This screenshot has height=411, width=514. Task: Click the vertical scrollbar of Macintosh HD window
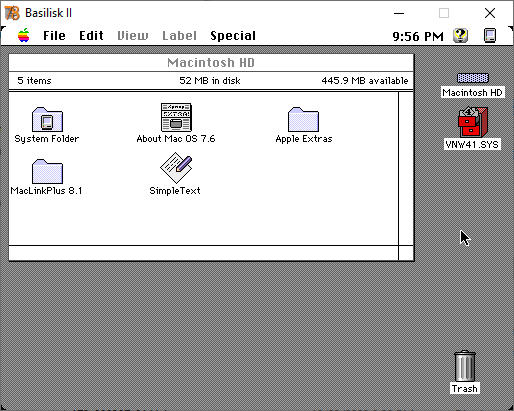pyautogui.click(x=406, y=169)
